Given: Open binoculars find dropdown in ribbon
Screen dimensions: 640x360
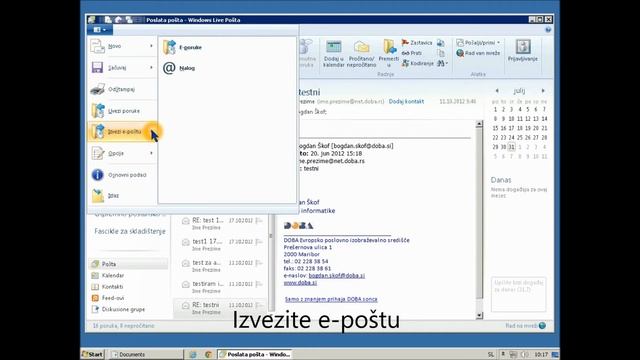Looking at the screenshot, I should [442, 64].
